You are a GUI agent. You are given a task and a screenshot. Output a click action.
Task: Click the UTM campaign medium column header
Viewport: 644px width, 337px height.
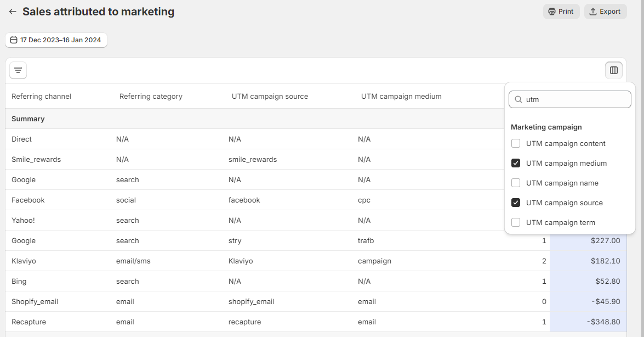coord(401,97)
